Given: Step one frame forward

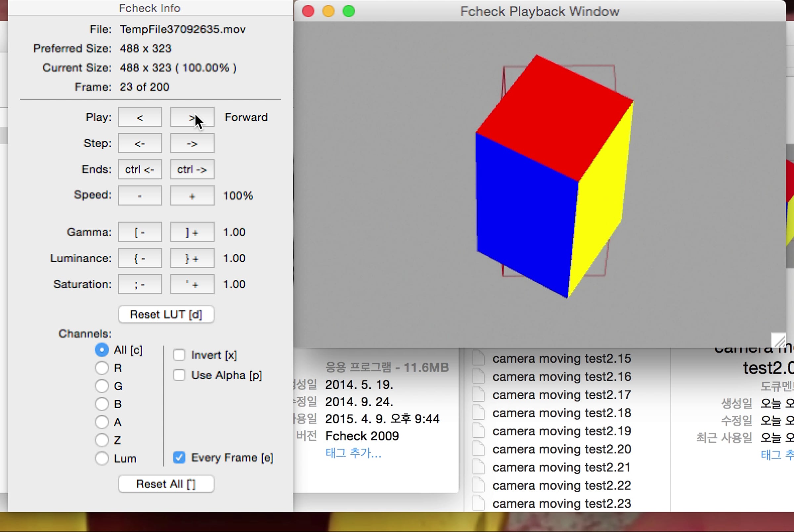Looking at the screenshot, I should (192, 143).
